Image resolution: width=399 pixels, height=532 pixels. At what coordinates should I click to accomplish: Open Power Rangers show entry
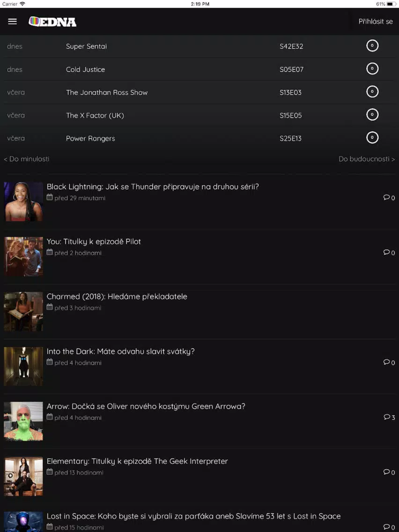[90, 139]
